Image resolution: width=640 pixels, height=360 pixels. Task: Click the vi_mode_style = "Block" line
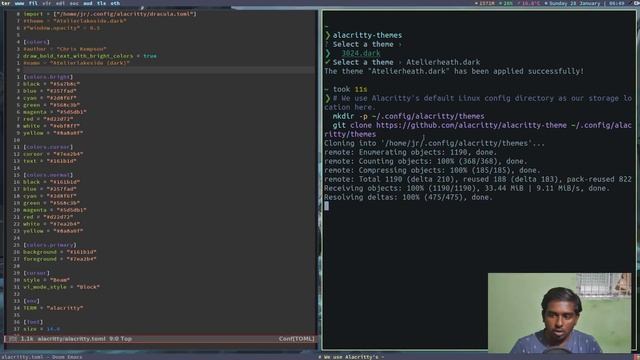[61, 287]
